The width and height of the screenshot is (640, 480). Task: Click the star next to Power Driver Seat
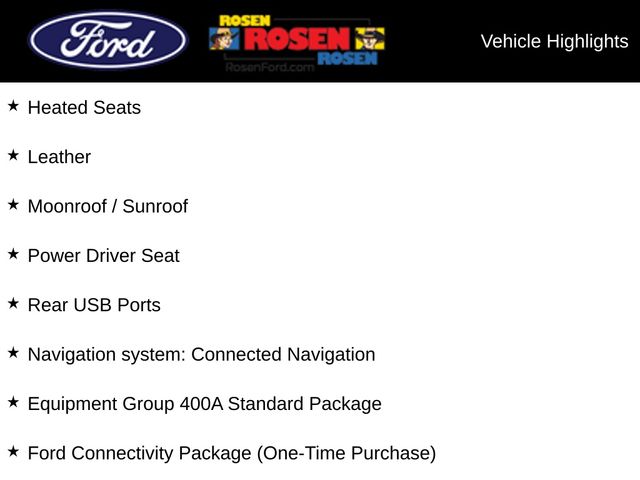(13, 254)
